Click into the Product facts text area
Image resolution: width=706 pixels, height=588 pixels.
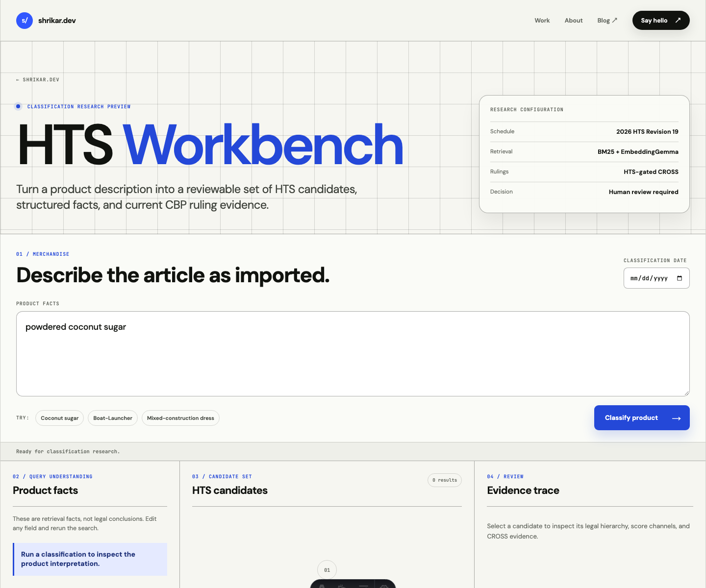pos(353,354)
